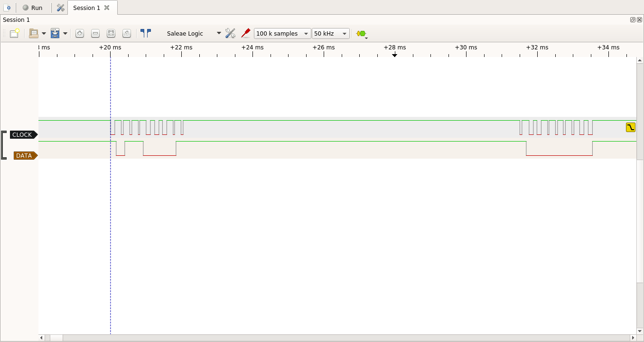Zoom out of the waveform
644x342 pixels.
coord(95,33)
